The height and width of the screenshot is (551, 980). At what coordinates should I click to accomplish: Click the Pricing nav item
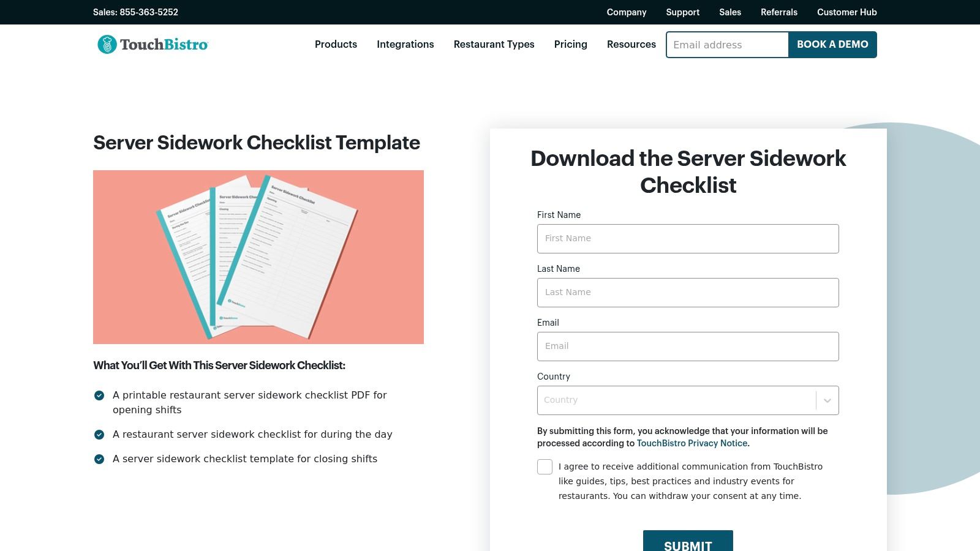tap(570, 44)
